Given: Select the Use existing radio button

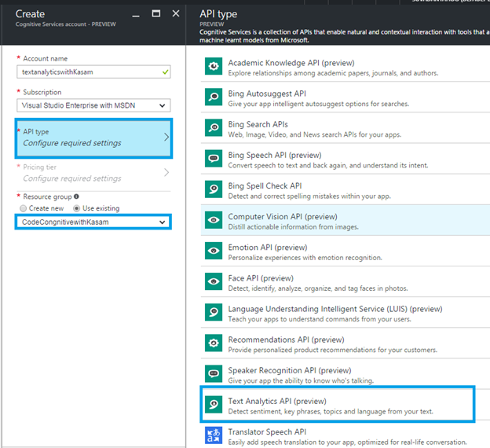Looking at the screenshot, I should pos(77,208).
